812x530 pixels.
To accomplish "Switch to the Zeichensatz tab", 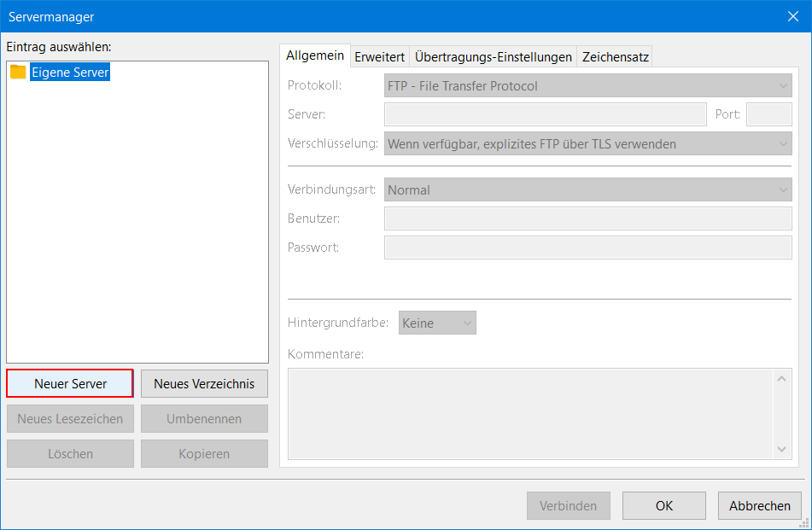I will click(x=615, y=57).
